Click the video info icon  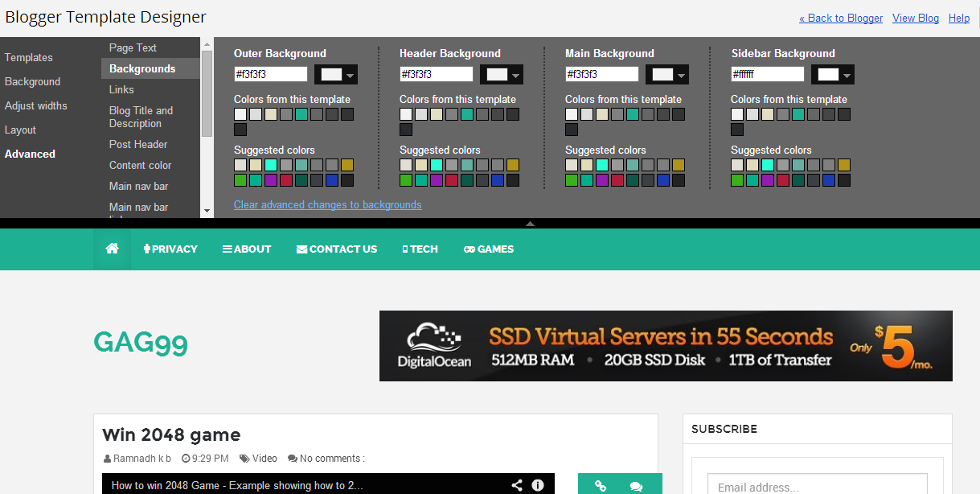pos(538,485)
